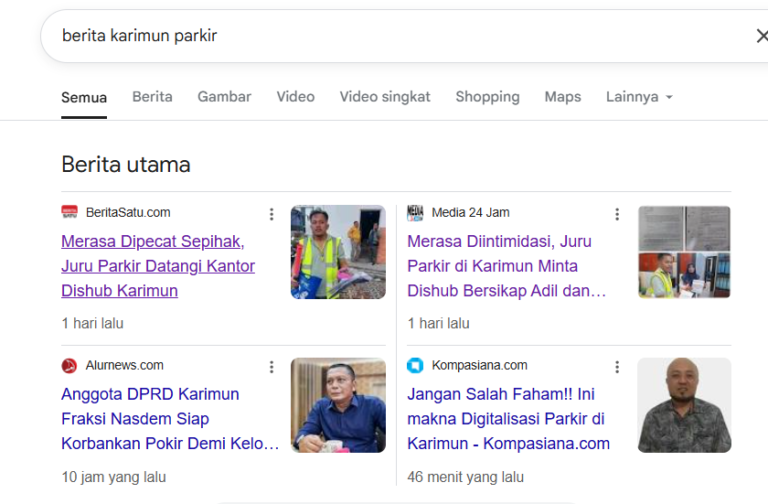Clear the search box with the X icon

click(x=762, y=36)
